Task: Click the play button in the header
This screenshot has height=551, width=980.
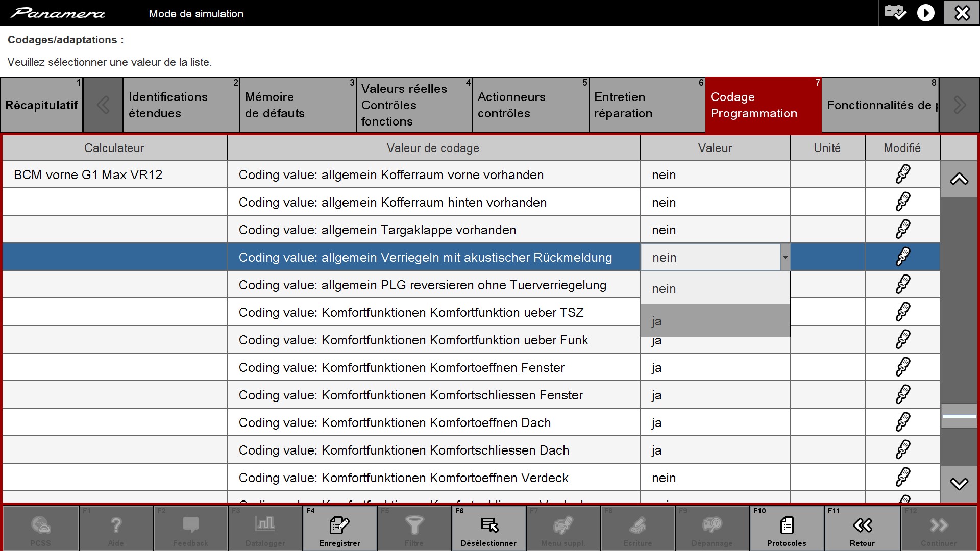Action: (926, 13)
